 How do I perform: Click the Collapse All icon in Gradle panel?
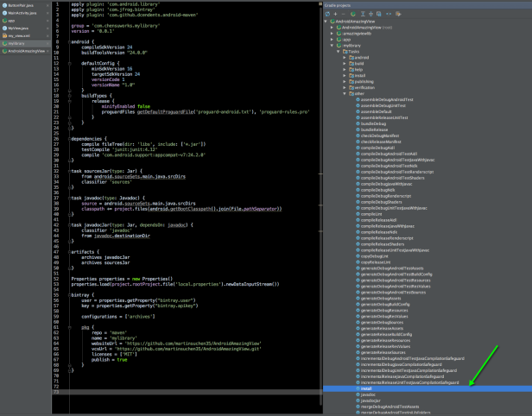pos(370,15)
